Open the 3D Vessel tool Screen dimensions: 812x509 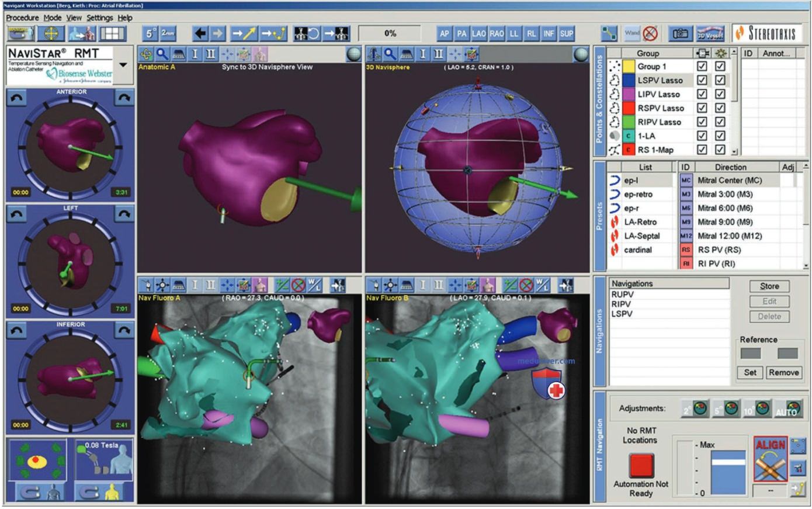click(x=710, y=34)
